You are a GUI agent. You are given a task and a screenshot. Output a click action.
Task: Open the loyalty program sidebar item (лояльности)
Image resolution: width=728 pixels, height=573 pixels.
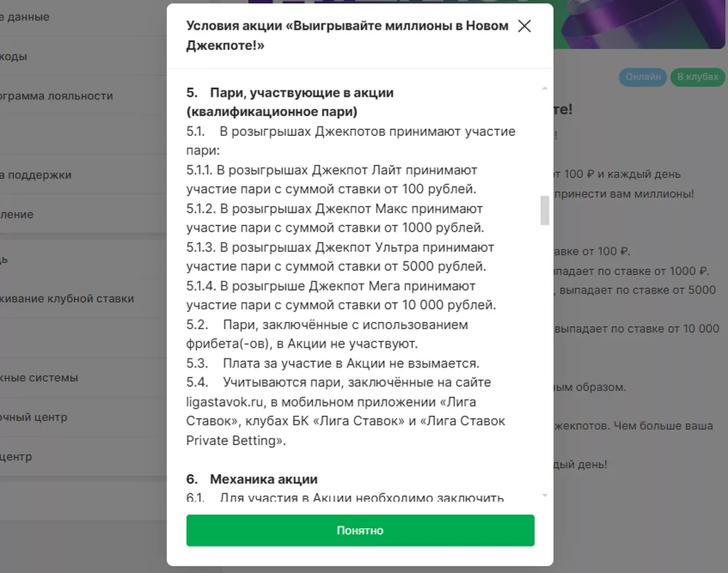coord(56,96)
